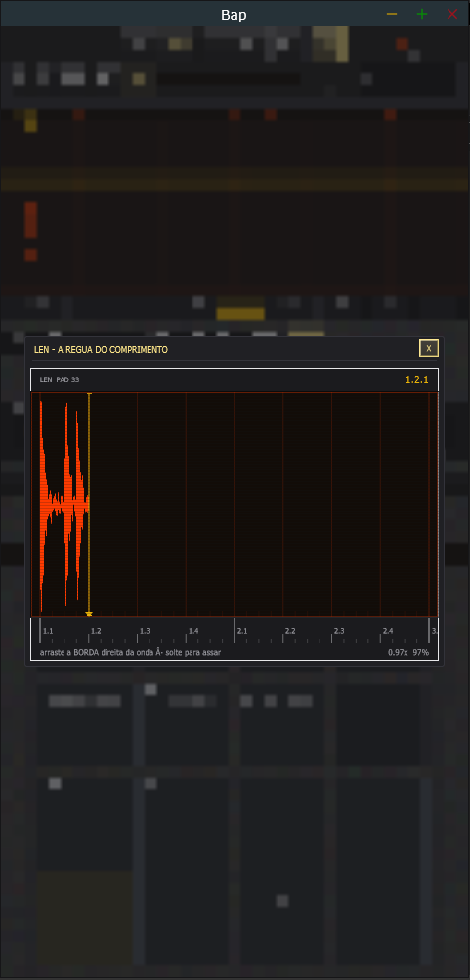This screenshot has width=470, height=980.
Task: Click the 'arraste a BORDA direita' hint text
Action: click(x=130, y=652)
